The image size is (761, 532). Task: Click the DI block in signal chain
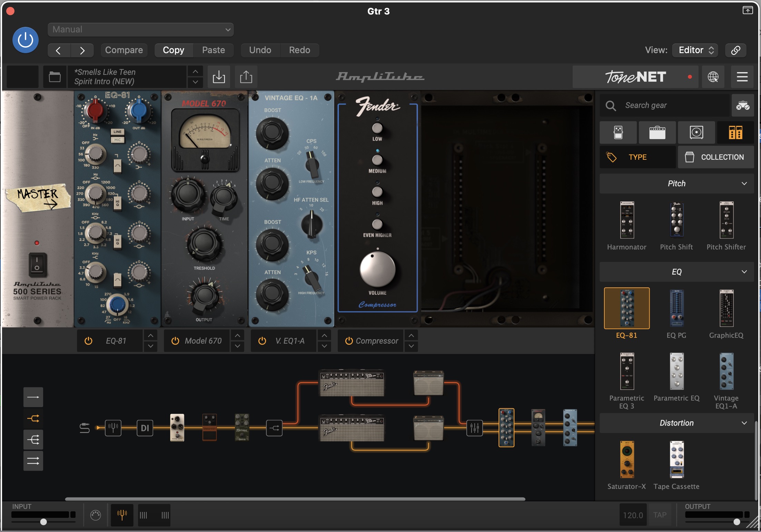(x=145, y=428)
